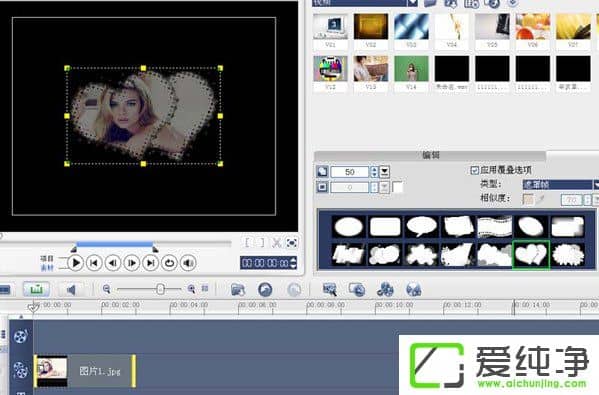Click the timeline zoom out magnifier
599x395 pixels.
point(107,289)
